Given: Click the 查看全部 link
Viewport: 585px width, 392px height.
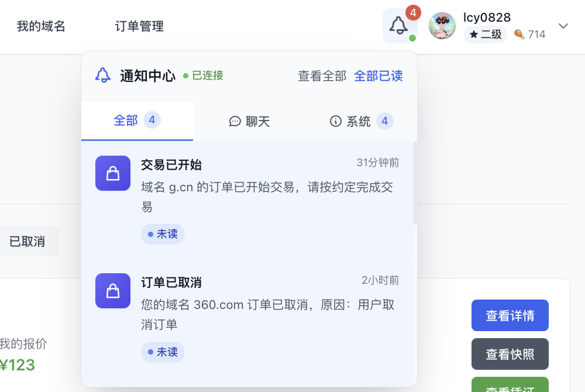Looking at the screenshot, I should pos(322,76).
